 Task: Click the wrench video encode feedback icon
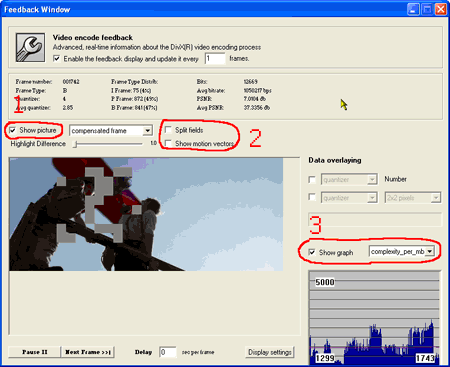[30, 47]
